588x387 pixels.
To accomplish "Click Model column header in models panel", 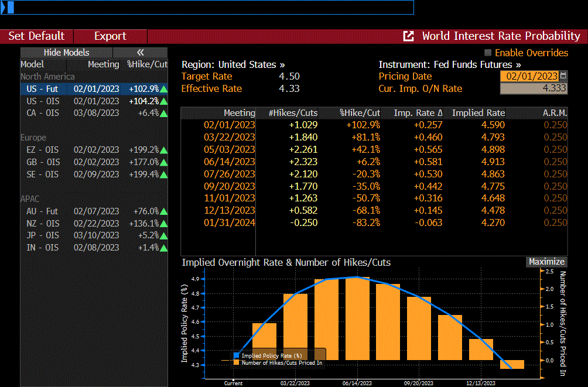I will (x=32, y=64).
